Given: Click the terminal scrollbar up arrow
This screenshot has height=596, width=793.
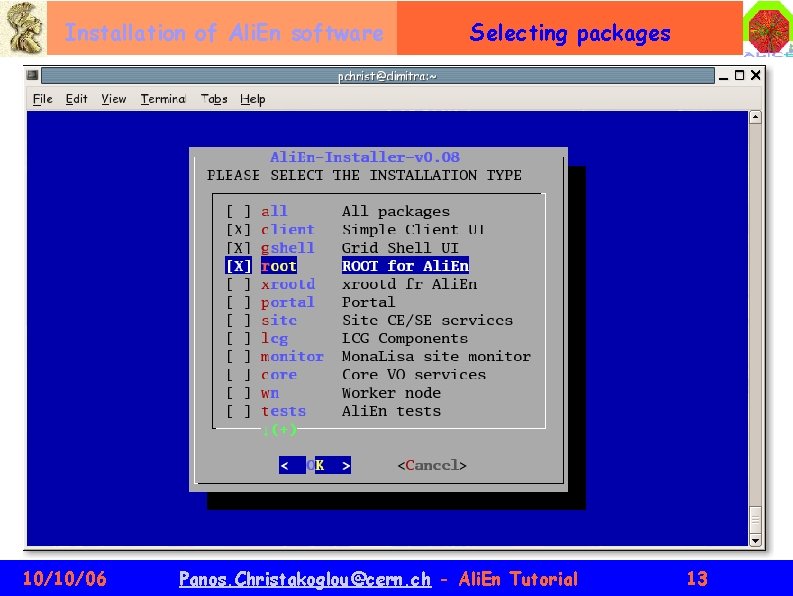Looking at the screenshot, I should coord(755,117).
